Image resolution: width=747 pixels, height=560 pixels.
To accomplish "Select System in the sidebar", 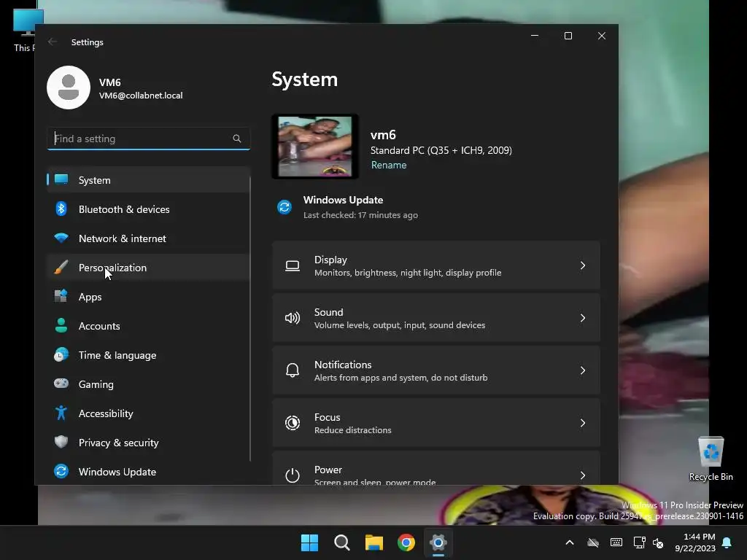I will tap(148, 180).
